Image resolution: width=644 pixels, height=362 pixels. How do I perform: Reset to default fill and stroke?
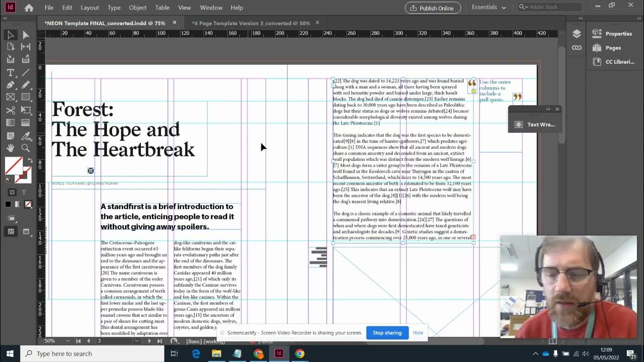click(x=8, y=179)
